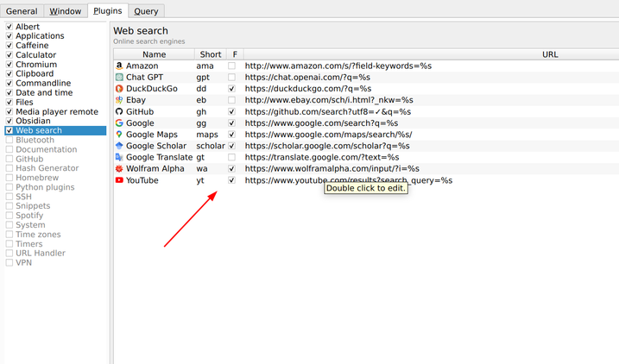Screen dimensions: 619x364
Task: Open the Query tab
Action: point(146,11)
